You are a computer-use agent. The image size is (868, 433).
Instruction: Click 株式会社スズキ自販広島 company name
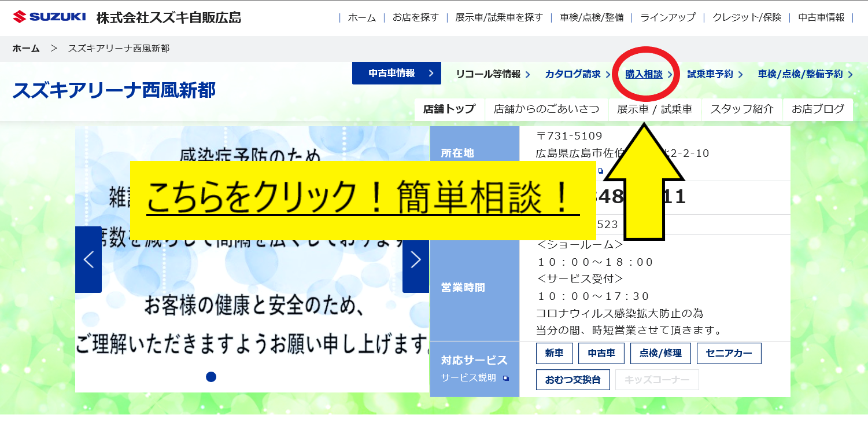coord(169,17)
